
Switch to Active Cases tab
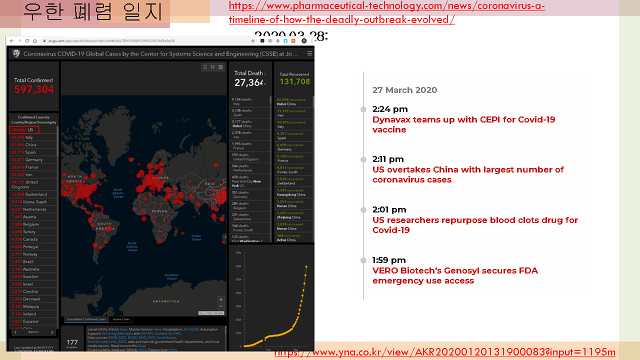121,319
